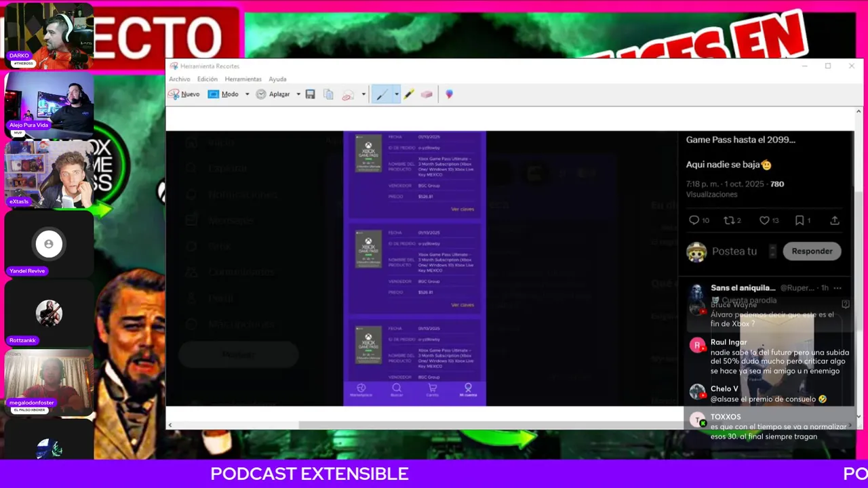Click the first order's Xbox Game Pass thumbnail
Image resolution: width=868 pixels, height=488 pixels.
coord(369,155)
